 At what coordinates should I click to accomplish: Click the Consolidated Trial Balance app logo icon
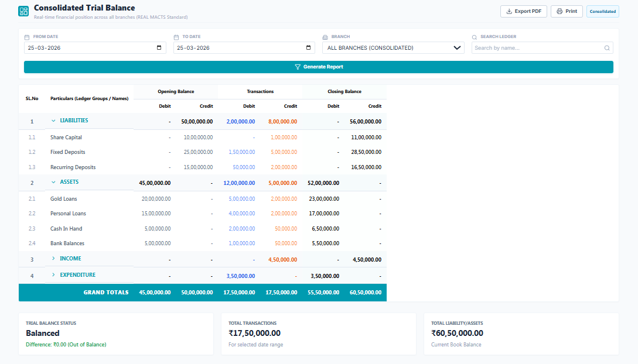click(x=23, y=11)
